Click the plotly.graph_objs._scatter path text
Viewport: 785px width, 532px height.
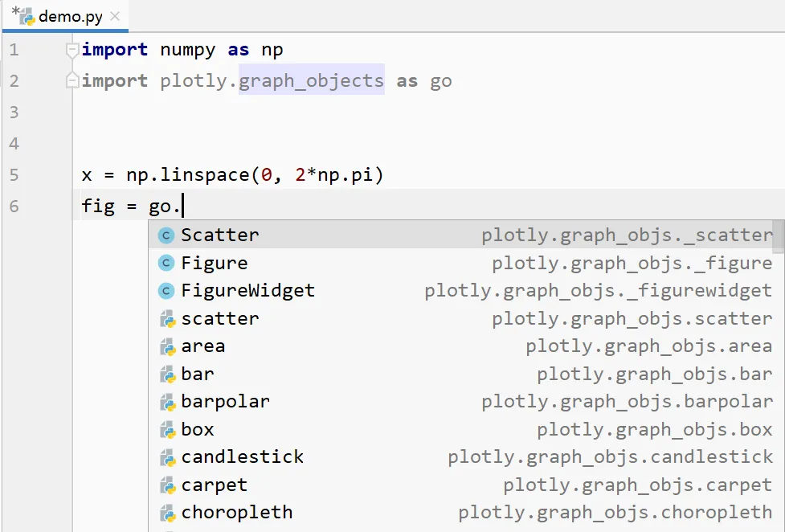point(628,235)
